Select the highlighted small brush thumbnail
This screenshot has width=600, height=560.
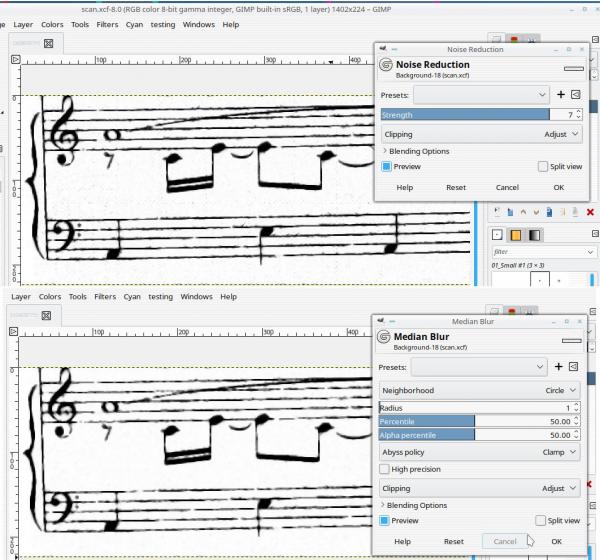point(540,279)
